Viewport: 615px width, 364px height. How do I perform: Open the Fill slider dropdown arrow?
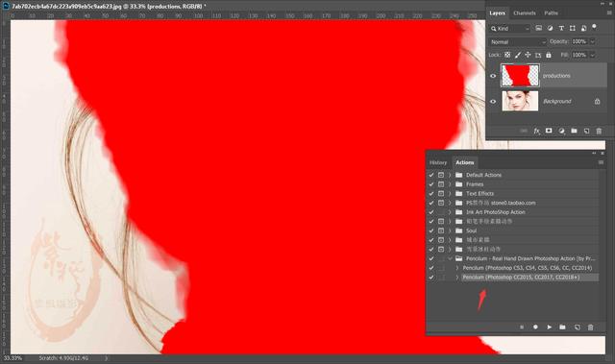click(x=593, y=55)
